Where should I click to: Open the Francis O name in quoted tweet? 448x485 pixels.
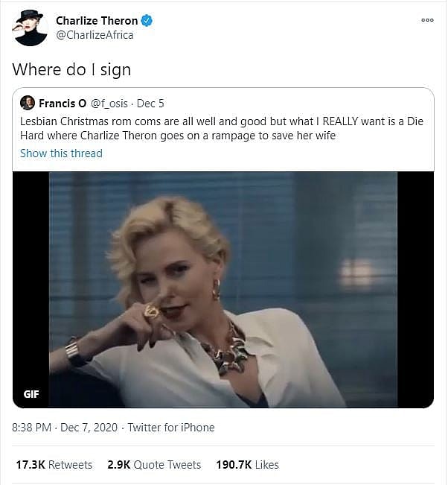(x=62, y=104)
